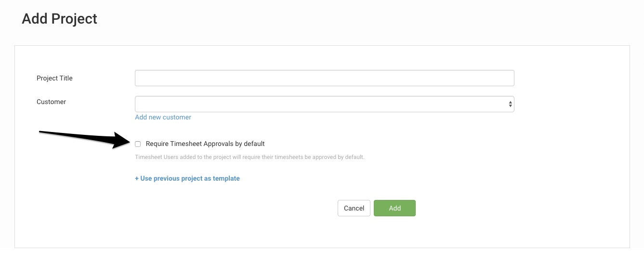
Task: Click the up-down arrows on Customer select
Action: [510, 104]
